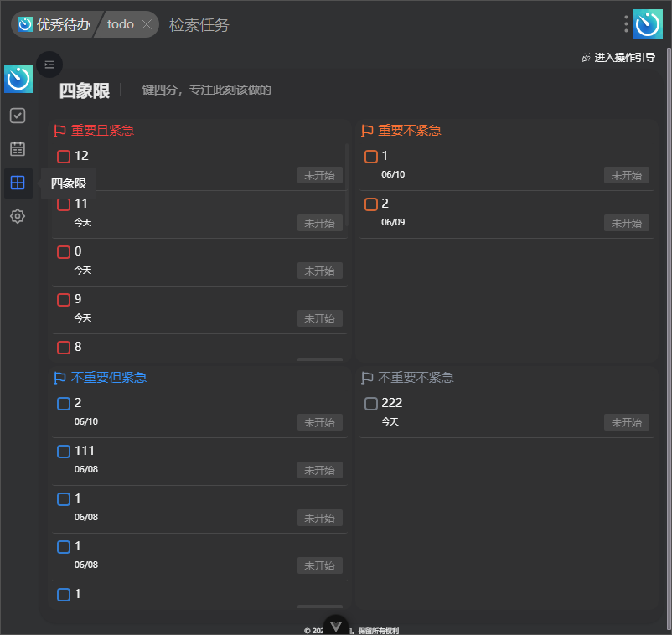Open settings via the sidebar gear icon
This screenshot has width=672, height=635.
pos(18,216)
